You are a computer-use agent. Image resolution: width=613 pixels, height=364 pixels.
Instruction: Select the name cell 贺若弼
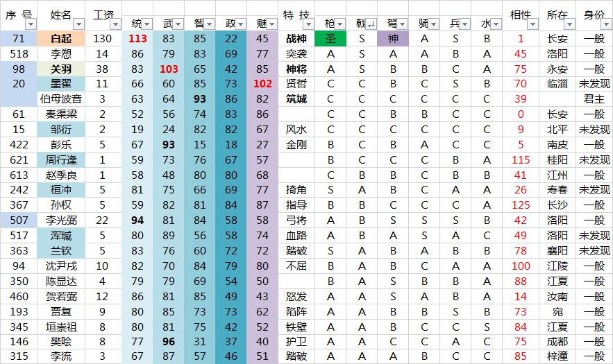[x=61, y=297]
